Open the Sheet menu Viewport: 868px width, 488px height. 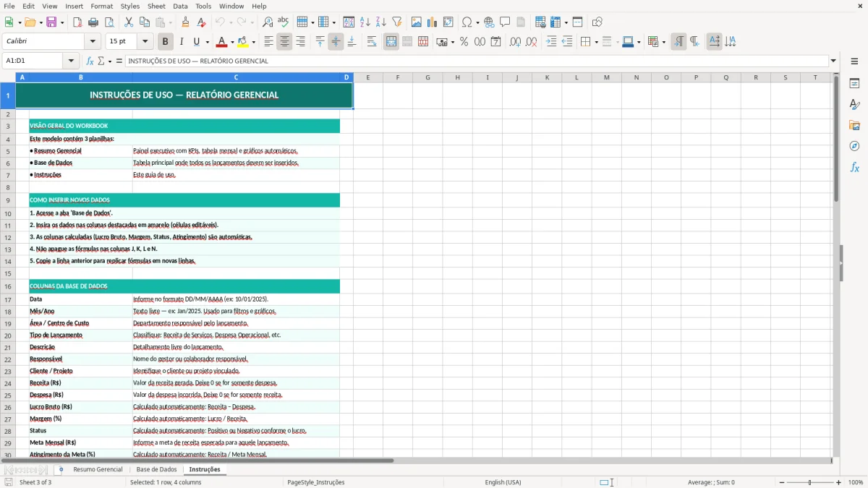tap(156, 6)
